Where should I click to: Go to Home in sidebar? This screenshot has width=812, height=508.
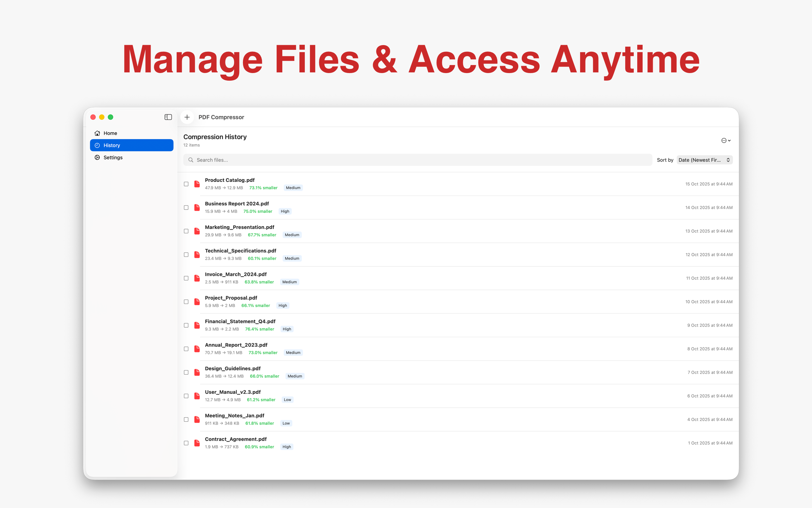pos(132,133)
